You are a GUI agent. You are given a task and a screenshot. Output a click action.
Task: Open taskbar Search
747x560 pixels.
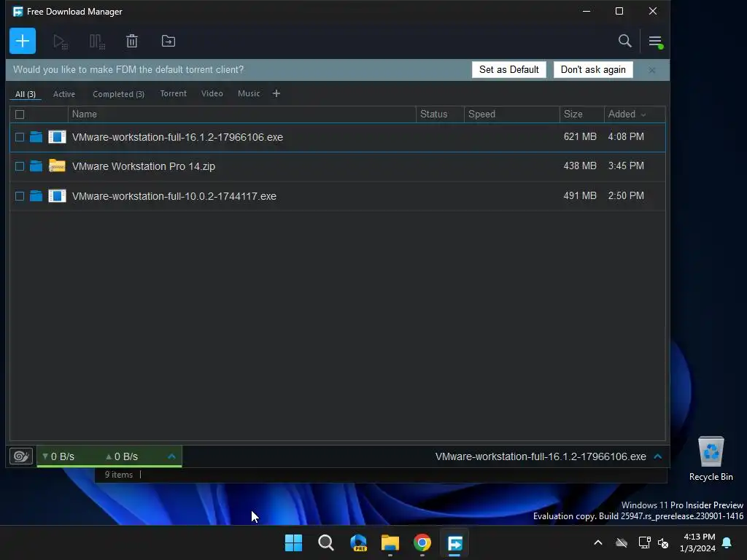click(326, 542)
